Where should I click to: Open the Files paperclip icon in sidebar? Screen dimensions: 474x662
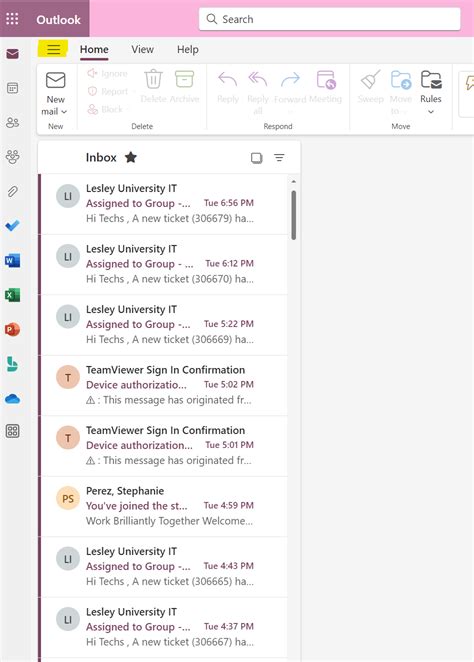[x=13, y=191]
